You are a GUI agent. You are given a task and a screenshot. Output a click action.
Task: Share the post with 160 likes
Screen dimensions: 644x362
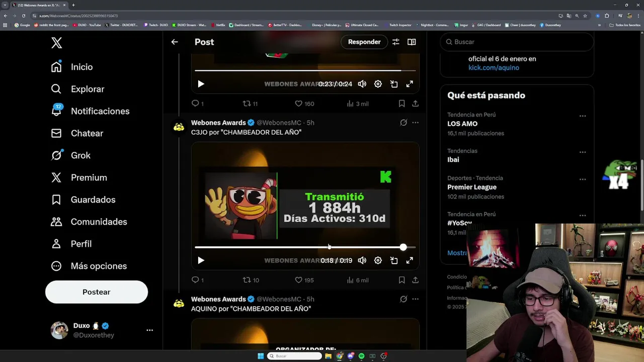click(x=415, y=104)
